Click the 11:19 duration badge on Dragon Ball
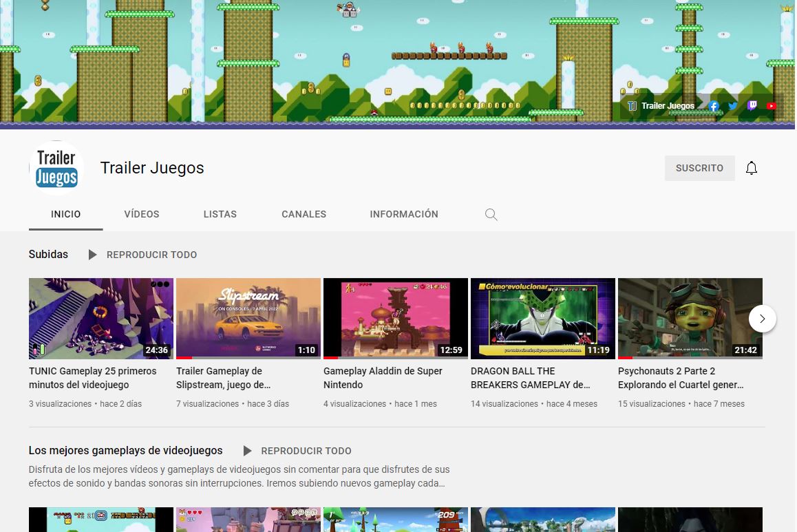Image resolution: width=797 pixels, height=532 pixels. click(598, 350)
